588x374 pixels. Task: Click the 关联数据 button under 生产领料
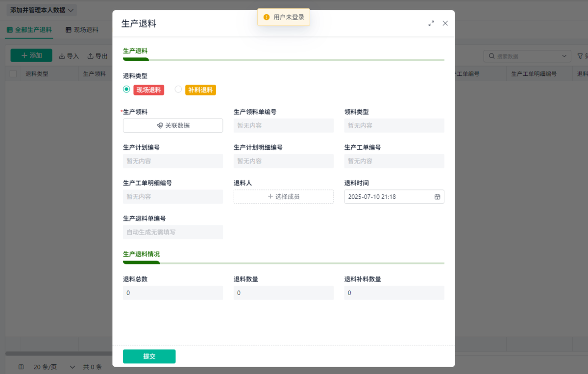[x=173, y=125]
